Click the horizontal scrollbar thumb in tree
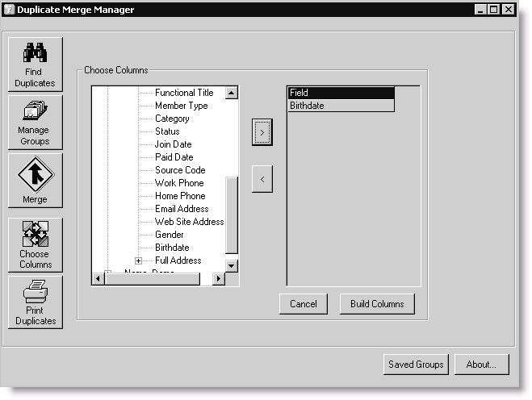Image resolution: width=532 pixels, height=400 pixels. [153, 279]
